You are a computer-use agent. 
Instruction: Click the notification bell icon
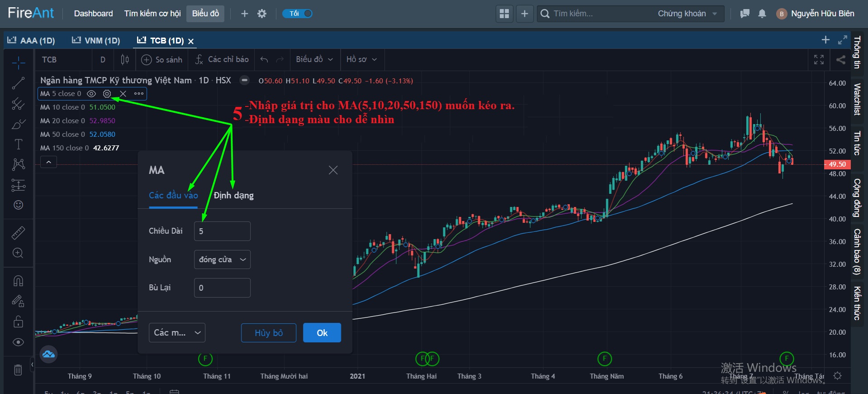click(762, 14)
